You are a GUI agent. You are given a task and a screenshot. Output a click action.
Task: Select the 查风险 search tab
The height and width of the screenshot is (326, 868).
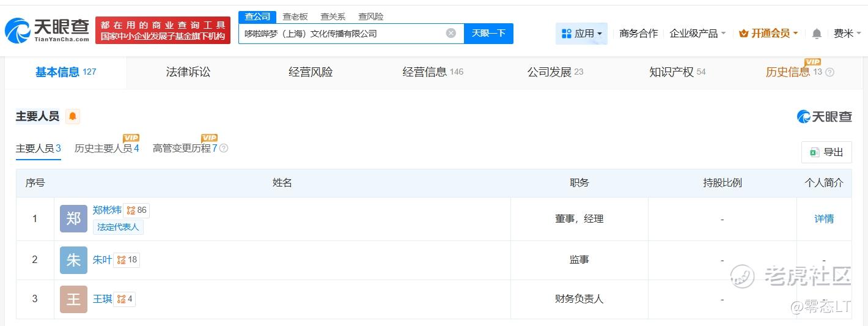(371, 17)
